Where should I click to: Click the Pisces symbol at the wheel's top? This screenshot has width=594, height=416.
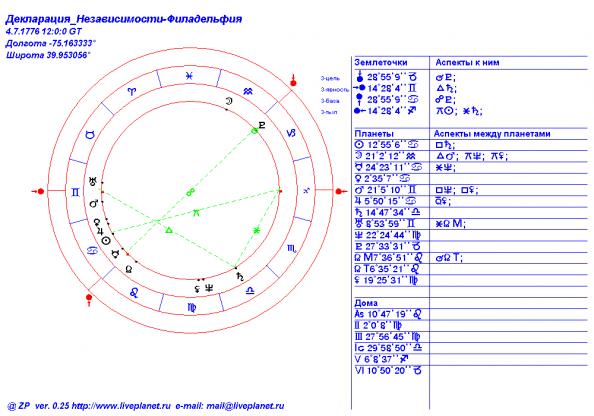(189, 76)
